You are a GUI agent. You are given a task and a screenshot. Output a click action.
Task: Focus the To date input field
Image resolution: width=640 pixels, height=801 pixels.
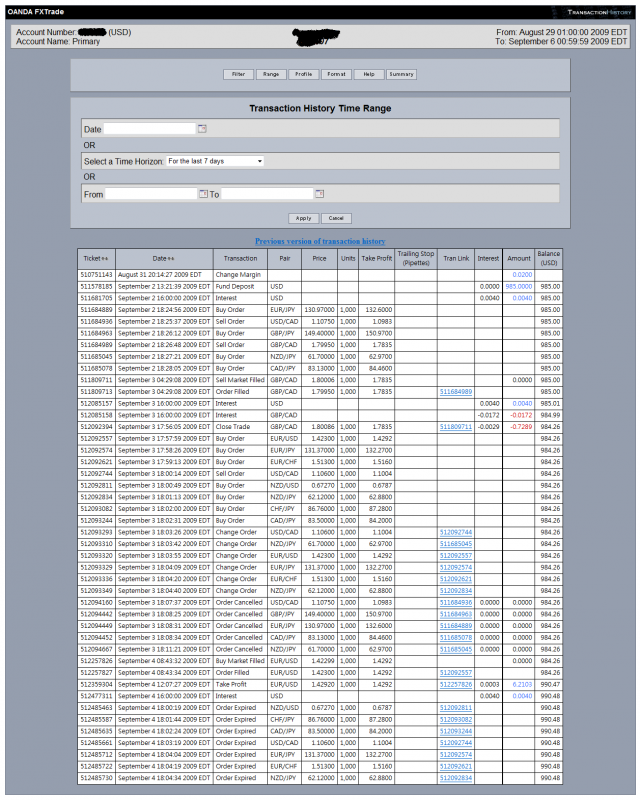267,194
